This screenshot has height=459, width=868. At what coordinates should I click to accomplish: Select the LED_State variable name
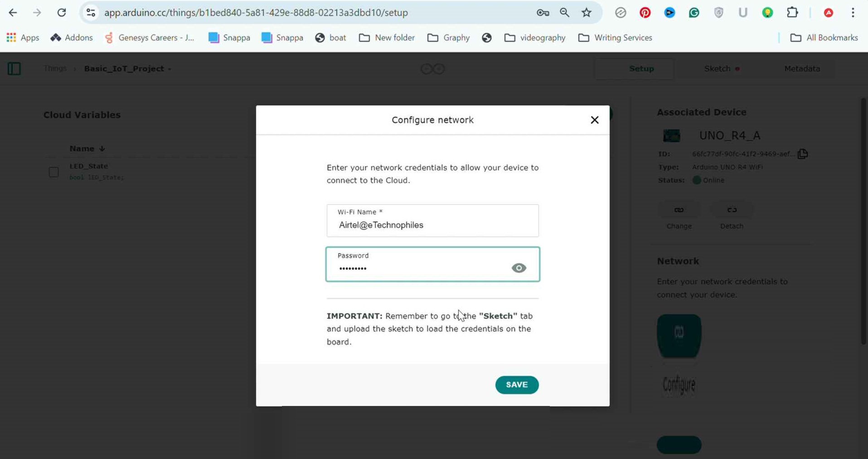(x=89, y=166)
